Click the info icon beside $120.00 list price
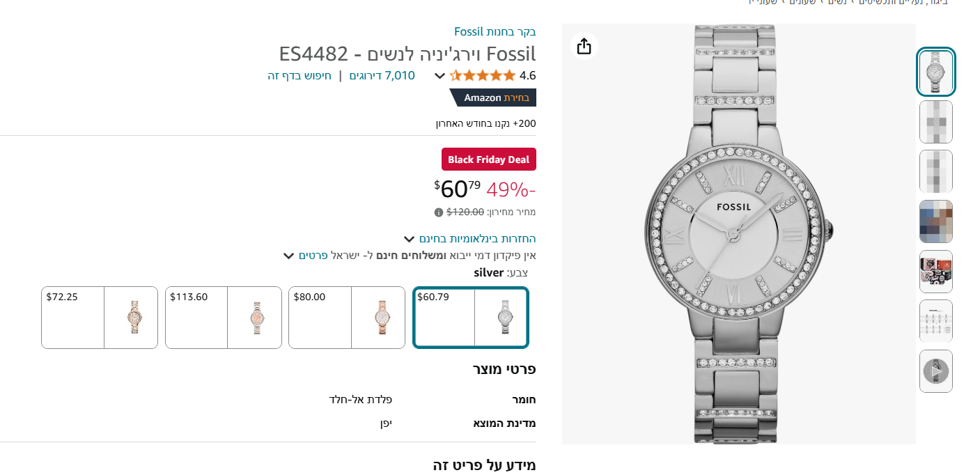980x475 pixels. [x=439, y=212]
